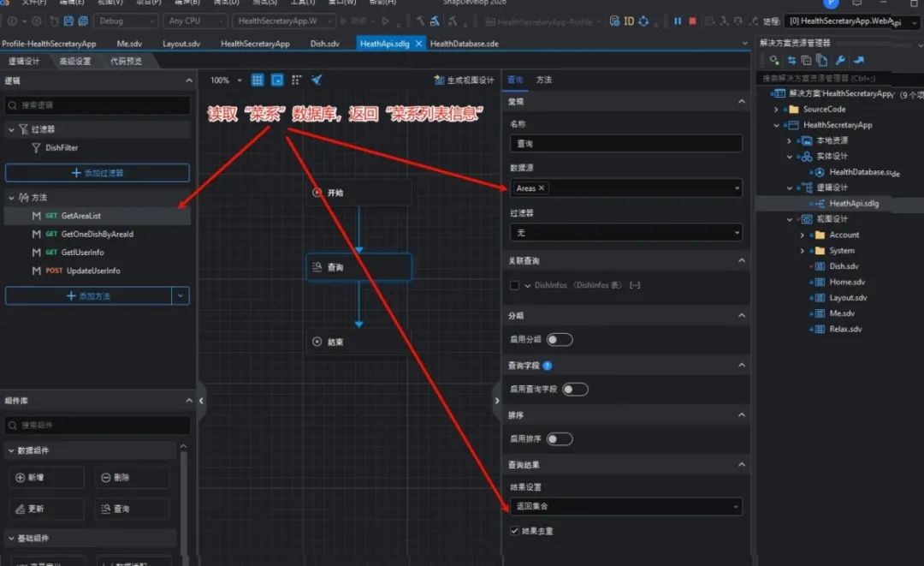Viewport: 924px width, 566px height.
Task: Click the yellow ID icon in the toolbar
Action: (x=629, y=21)
